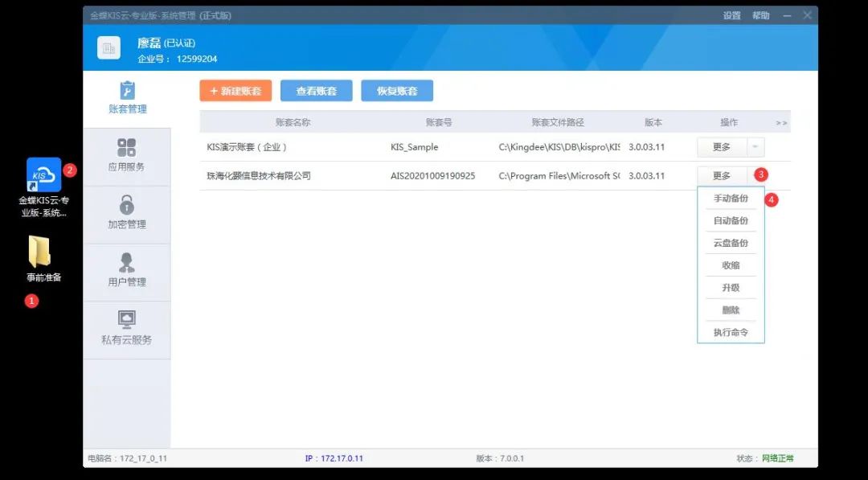Viewport: 868px width, 480px height.
Task: Click the AIS20201009190925 account number cell
Action: click(432, 176)
